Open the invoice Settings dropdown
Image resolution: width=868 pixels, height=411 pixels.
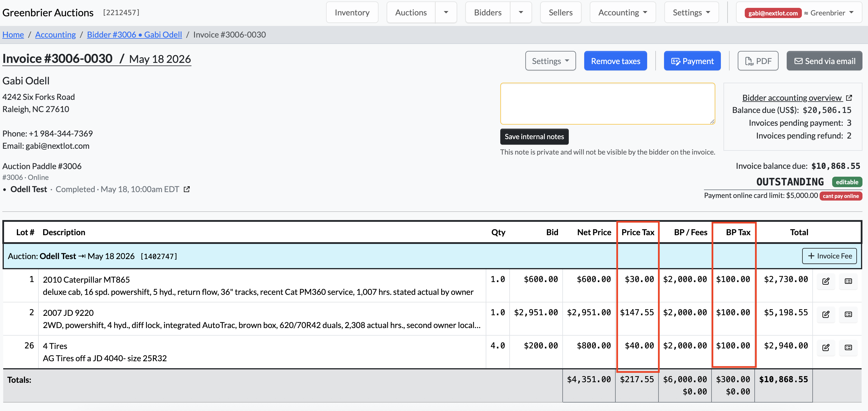[550, 61]
